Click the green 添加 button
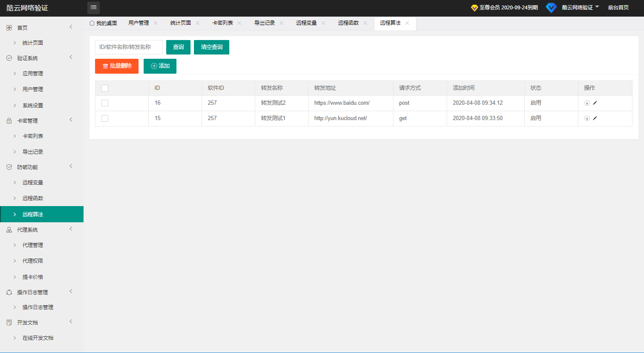Screen dimensions: 644x353 click(x=160, y=66)
